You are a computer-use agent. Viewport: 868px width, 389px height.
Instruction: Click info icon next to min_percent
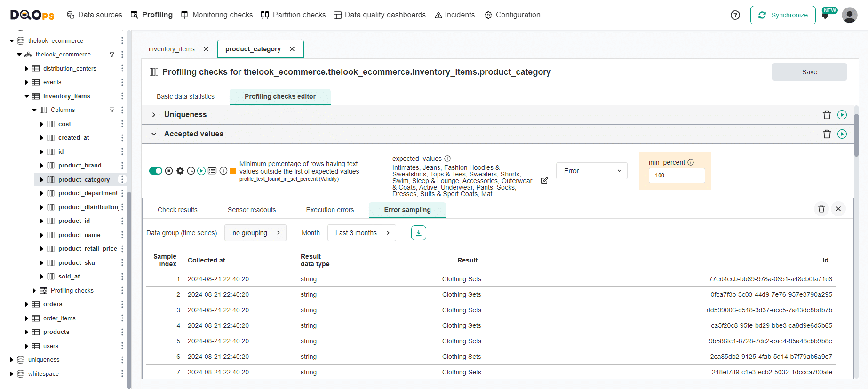(691, 162)
